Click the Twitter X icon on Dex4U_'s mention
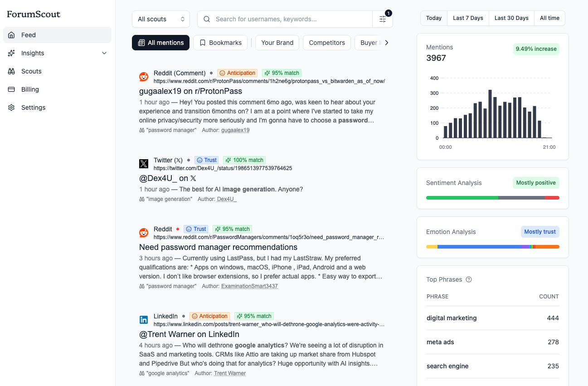Viewport: 588px width, 386px height. 144,164
